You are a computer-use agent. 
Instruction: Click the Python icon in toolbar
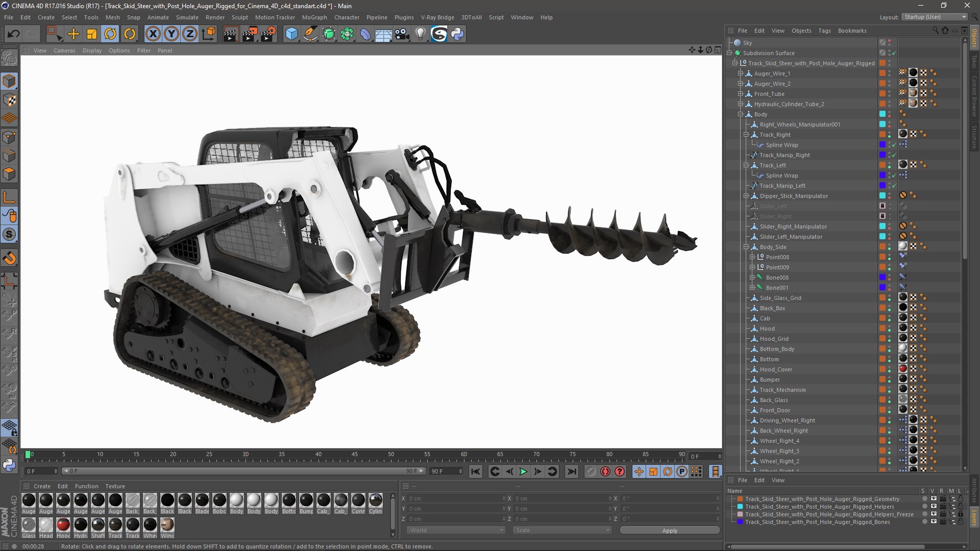[458, 34]
